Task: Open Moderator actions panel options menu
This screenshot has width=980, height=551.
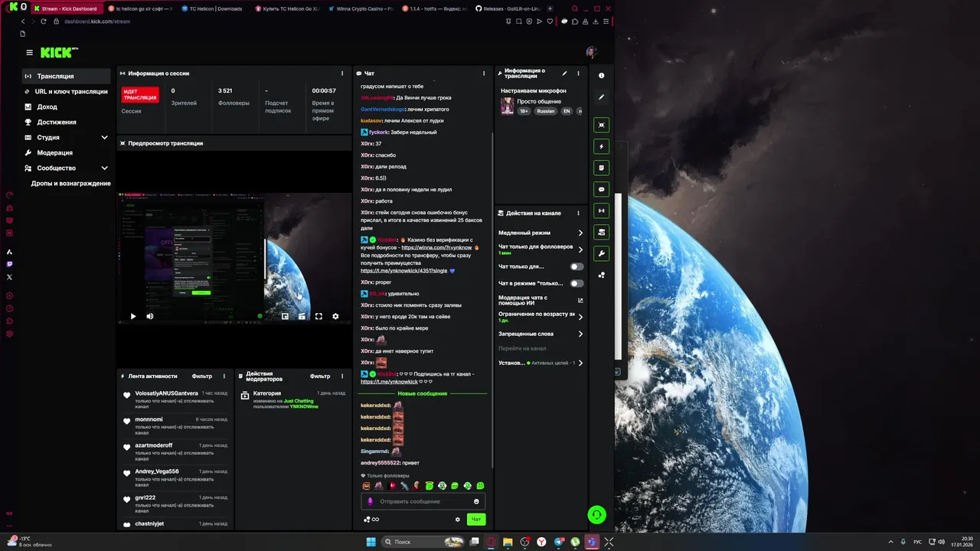Action: click(x=342, y=377)
